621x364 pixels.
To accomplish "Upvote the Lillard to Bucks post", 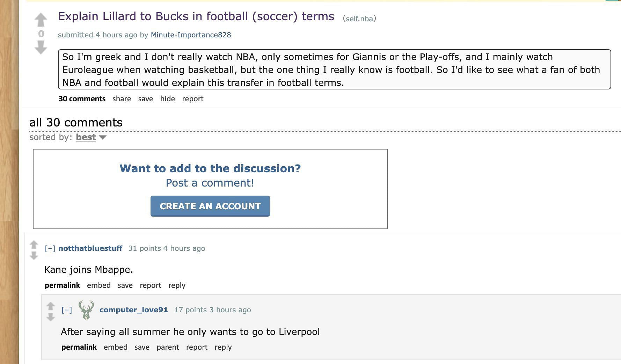I will (x=41, y=20).
